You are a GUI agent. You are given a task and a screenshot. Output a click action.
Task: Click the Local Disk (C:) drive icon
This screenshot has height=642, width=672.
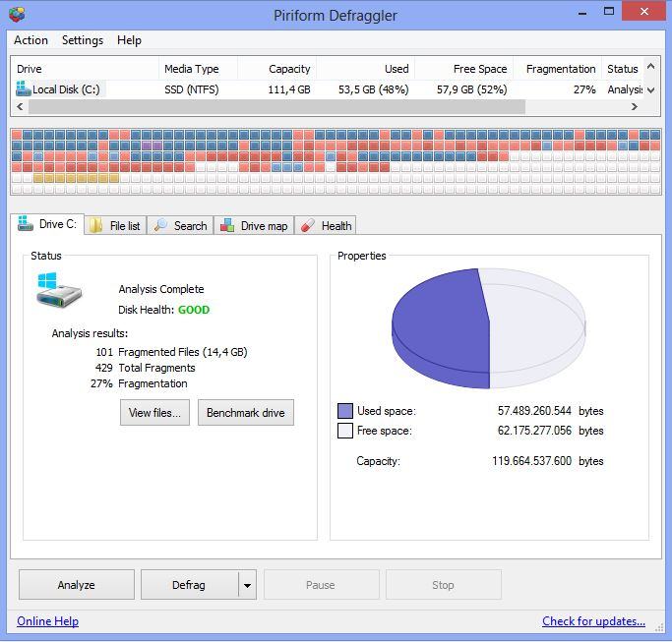(x=24, y=89)
